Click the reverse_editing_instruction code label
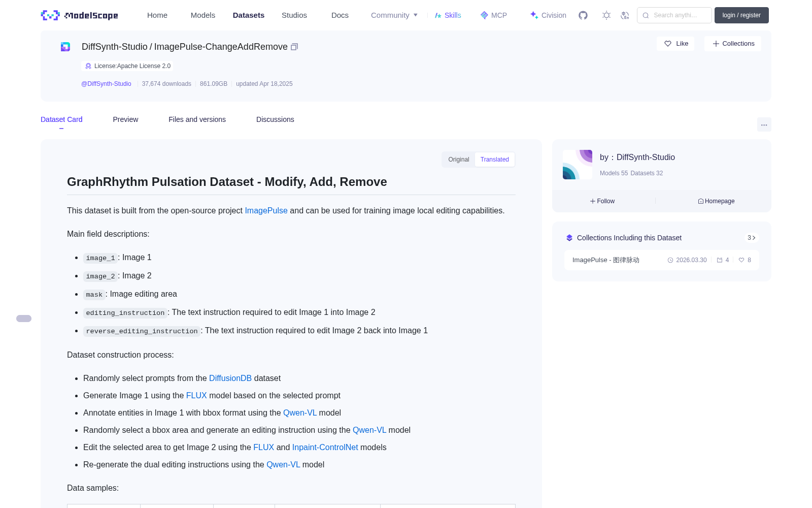 [142, 331]
